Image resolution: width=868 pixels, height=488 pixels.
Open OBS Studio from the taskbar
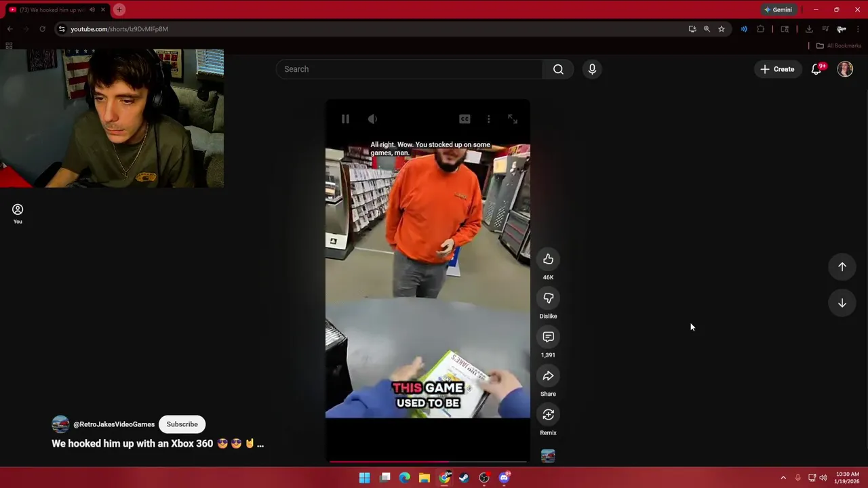coord(484,478)
